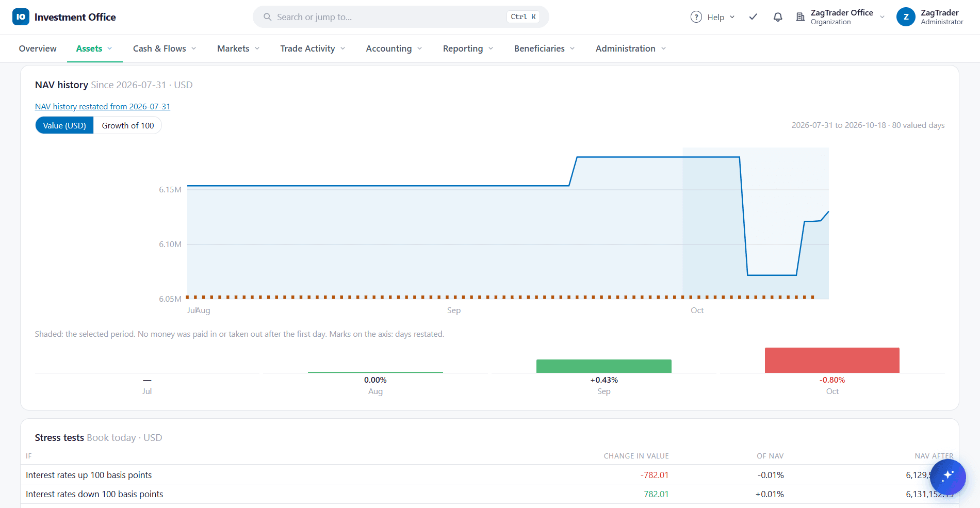The width and height of the screenshot is (980, 508).
Task: Click the Ctrl K shortcut badge
Action: (x=523, y=17)
